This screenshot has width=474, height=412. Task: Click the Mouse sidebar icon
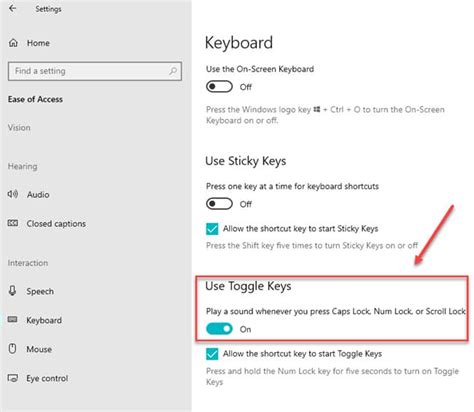pyautogui.click(x=12, y=349)
